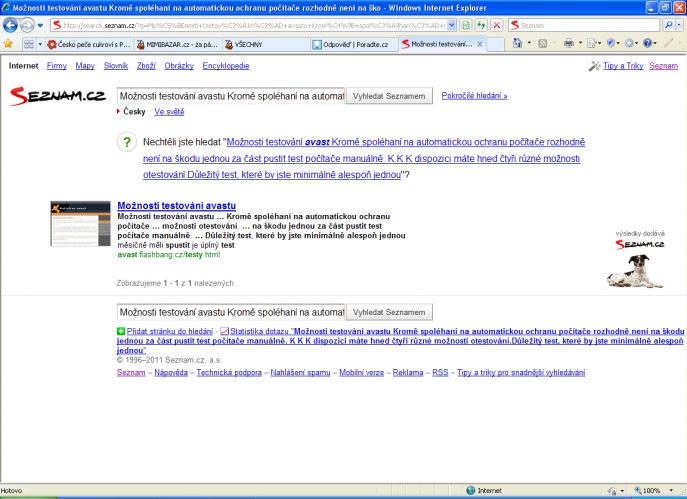Switch to the MIMIBAZAR.cz tab
This screenshot has height=499, width=687.
[177, 44]
